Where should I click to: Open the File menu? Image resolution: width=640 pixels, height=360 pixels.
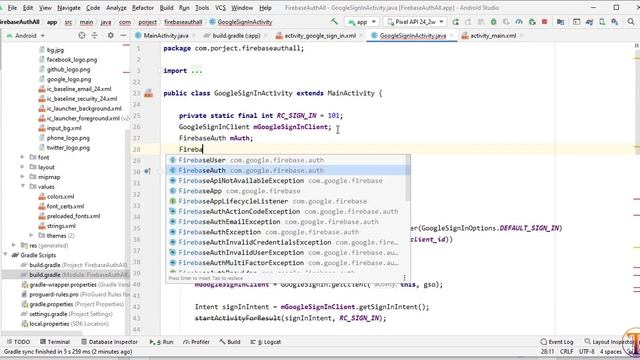pyautogui.click(x=12, y=8)
